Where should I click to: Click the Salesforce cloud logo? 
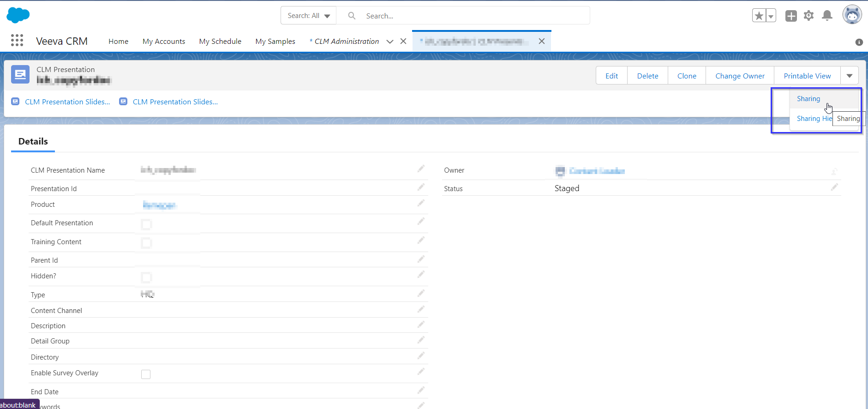click(18, 15)
